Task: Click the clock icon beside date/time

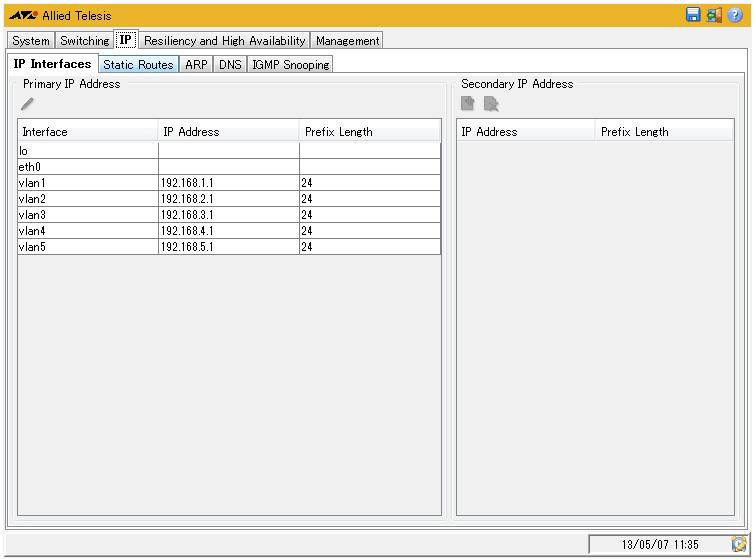Action: tap(739, 544)
